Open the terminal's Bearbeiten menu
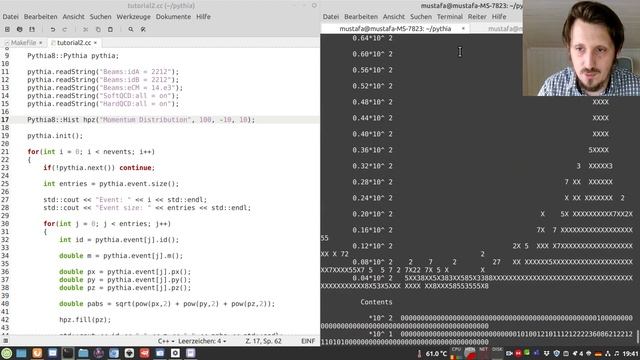Image resolution: width=640 pixels, height=360 pixels. click(361, 17)
